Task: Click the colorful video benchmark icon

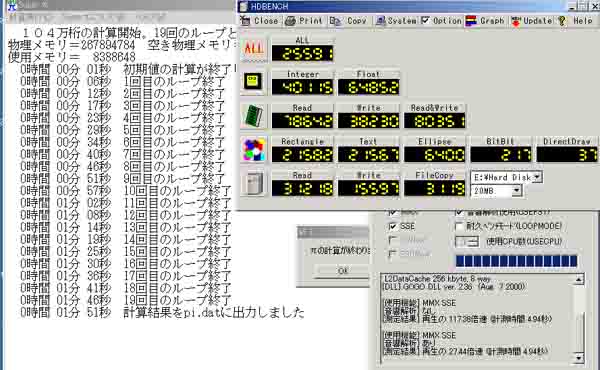Action: coord(253,150)
